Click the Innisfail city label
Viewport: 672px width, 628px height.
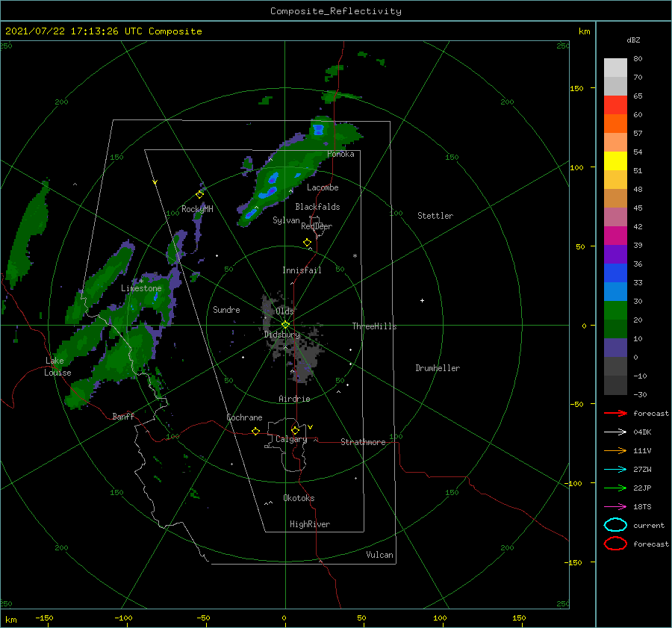[x=302, y=270]
